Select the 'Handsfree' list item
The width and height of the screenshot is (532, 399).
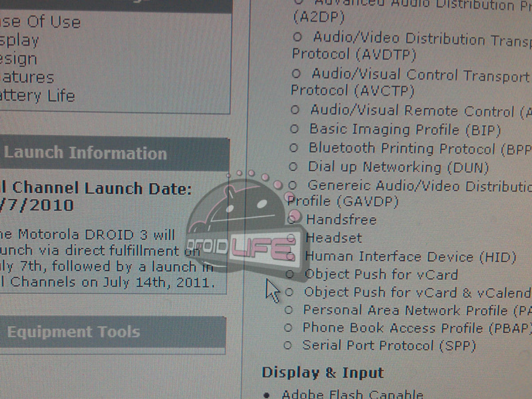pyautogui.click(x=341, y=219)
